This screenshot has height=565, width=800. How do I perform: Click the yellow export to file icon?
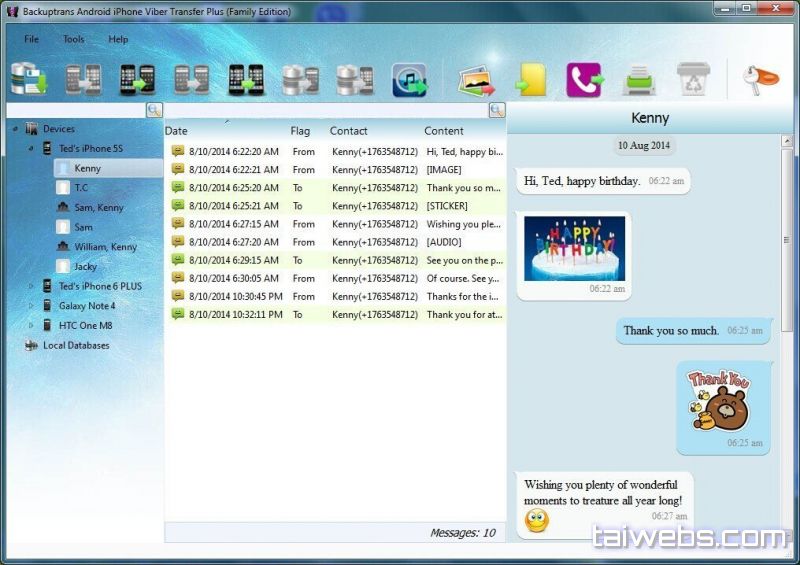tap(530, 79)
